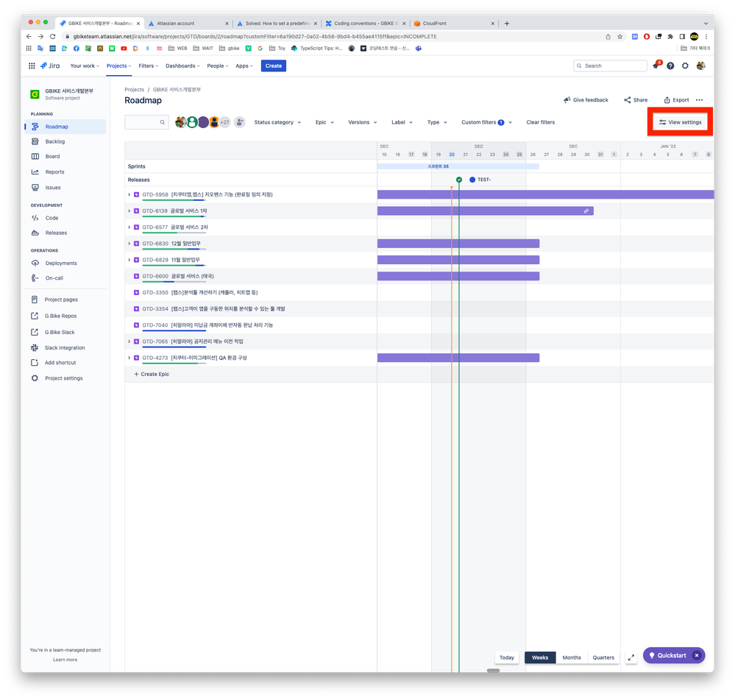Expand epic GTD-6139 row
735x700 pixels.
pos(129,211)
